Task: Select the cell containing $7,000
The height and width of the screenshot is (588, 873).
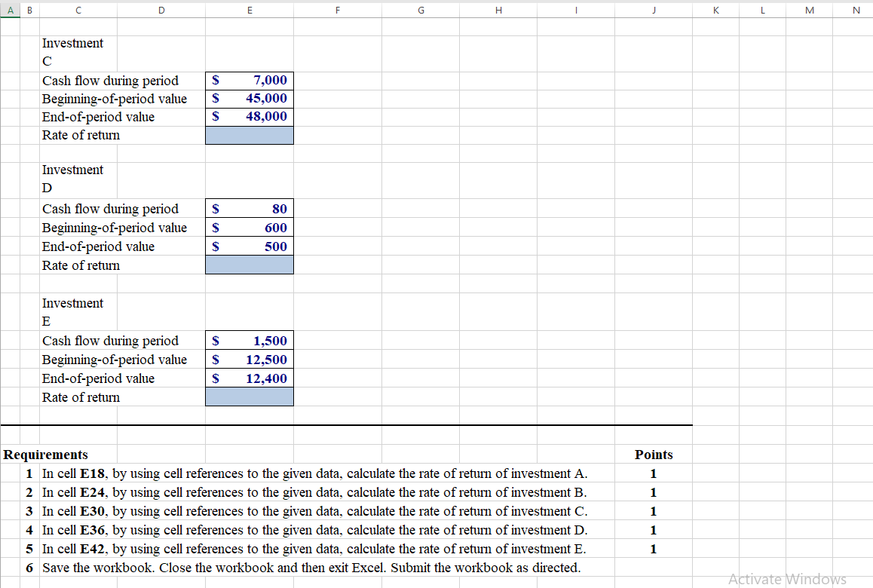Action: 249,80
